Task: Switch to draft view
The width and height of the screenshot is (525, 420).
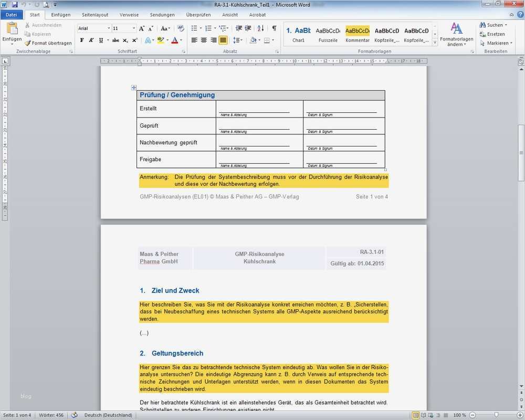Action: click(446, 415)
